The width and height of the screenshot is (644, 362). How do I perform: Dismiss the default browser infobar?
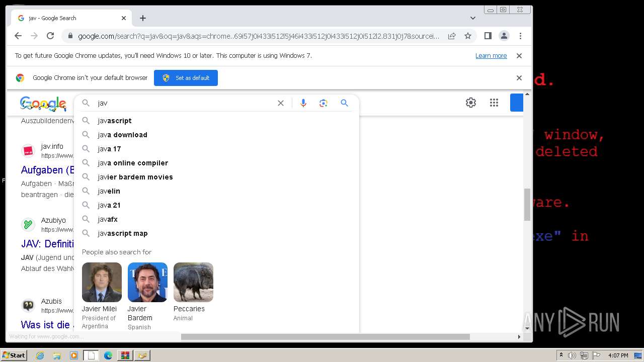pyautogui.click(x=519, y=78)
